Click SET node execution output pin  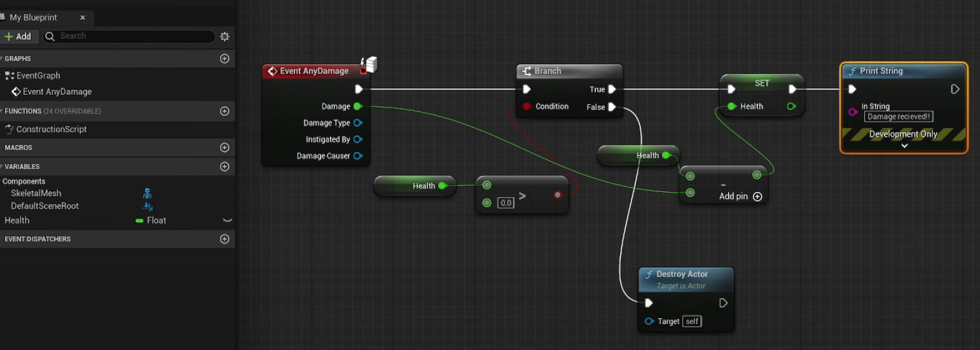click(792, 89)
